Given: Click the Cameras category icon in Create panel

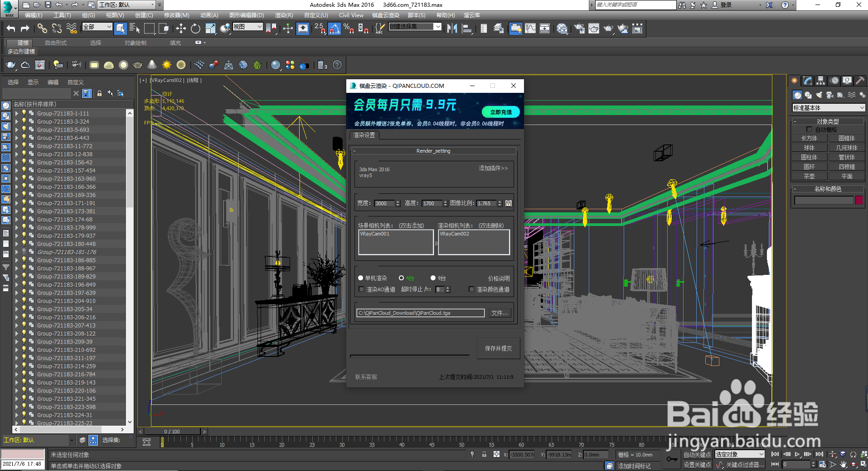Looking at the screenshot, I should 830,95.
